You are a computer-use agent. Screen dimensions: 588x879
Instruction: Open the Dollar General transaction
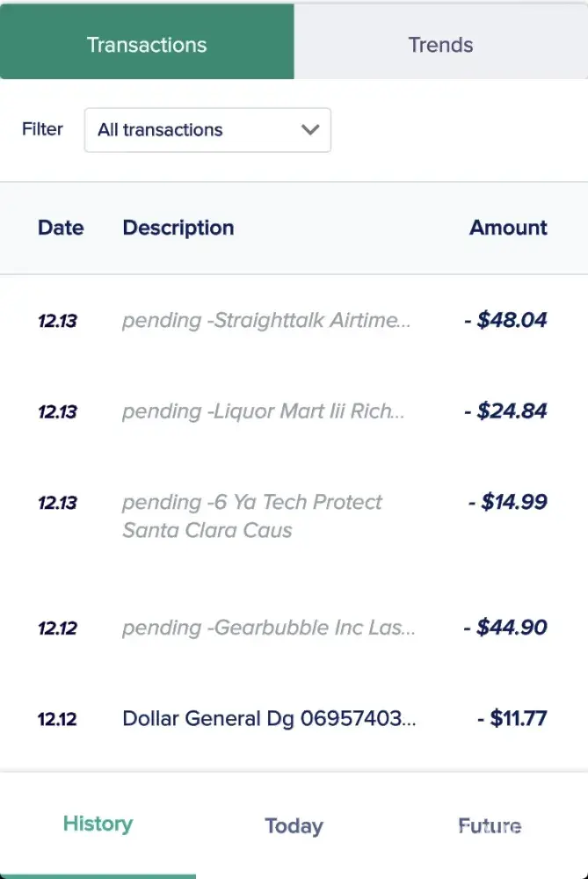[x=269, y=719]
